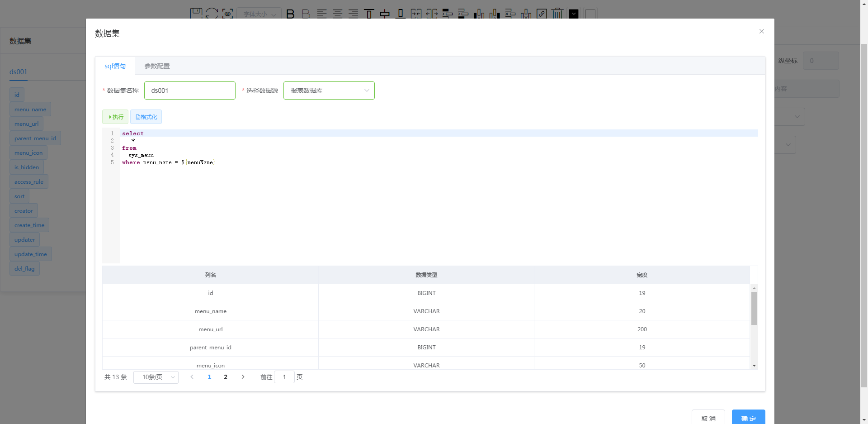Click the update_time field tag in left panel
This screenshot has width=868, height=424.
coord(31,254)
